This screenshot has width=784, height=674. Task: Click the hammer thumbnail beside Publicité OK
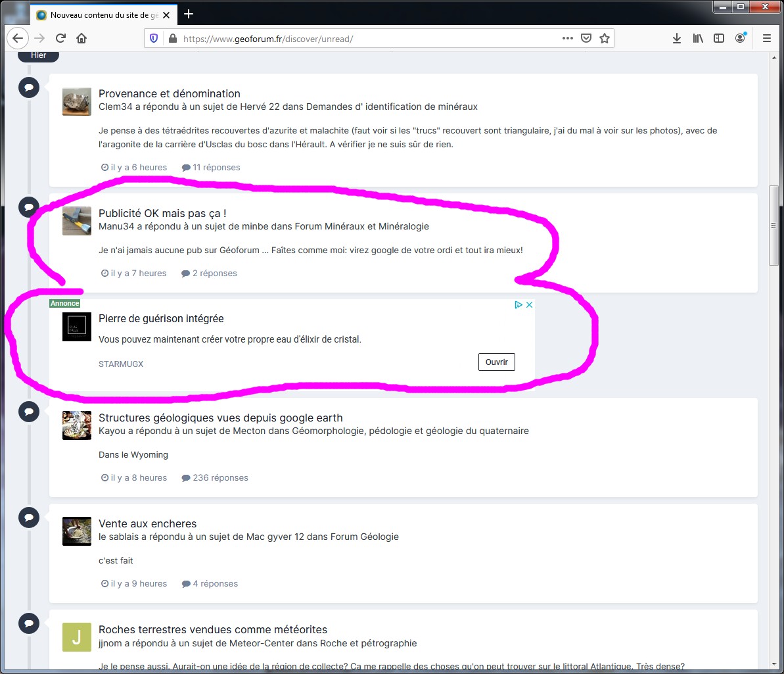click(77, 221)
